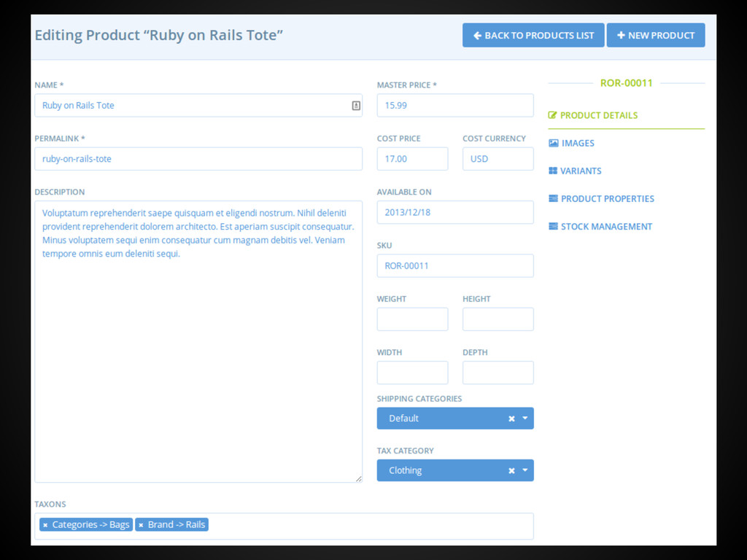Focus the Height input field
This screenshot has height=560, width=747.
tap(498, 319)
